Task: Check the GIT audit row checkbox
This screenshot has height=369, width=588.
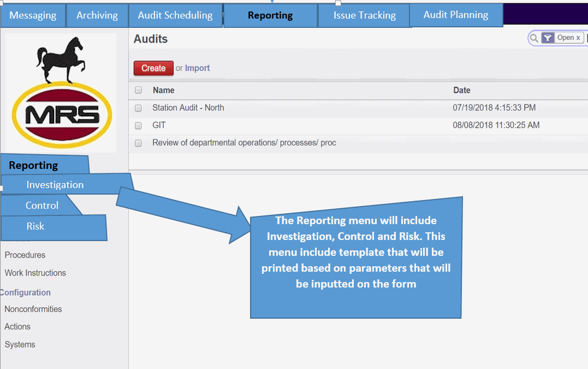Action: (138, 125)
